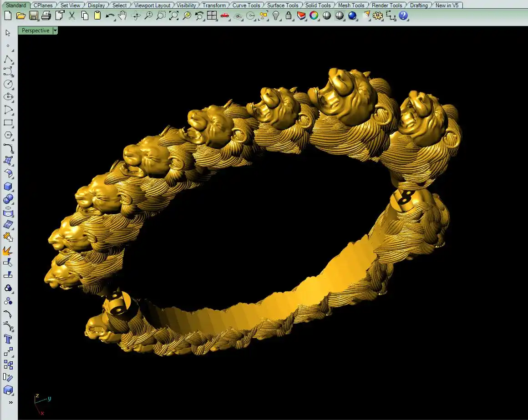This screenshot has height=420, width=528.
Task: Click the Circle drawing tool
Action: point(8,84)
